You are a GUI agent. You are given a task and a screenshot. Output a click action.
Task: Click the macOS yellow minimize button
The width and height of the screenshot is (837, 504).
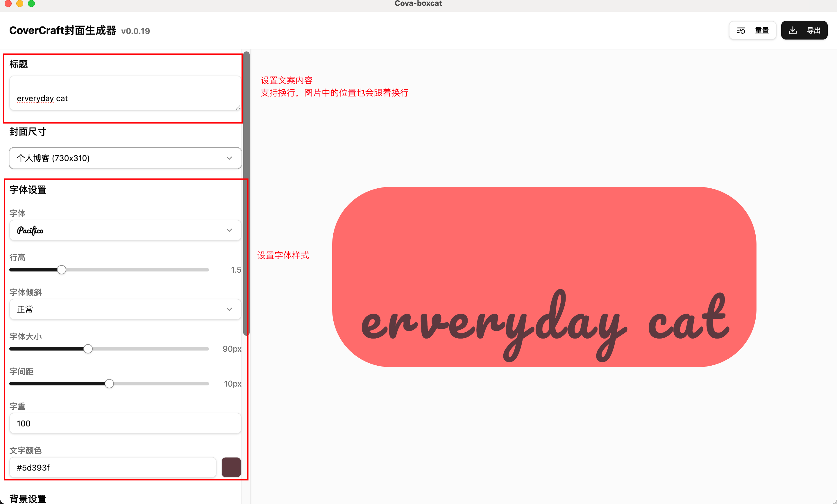point(20,3)
